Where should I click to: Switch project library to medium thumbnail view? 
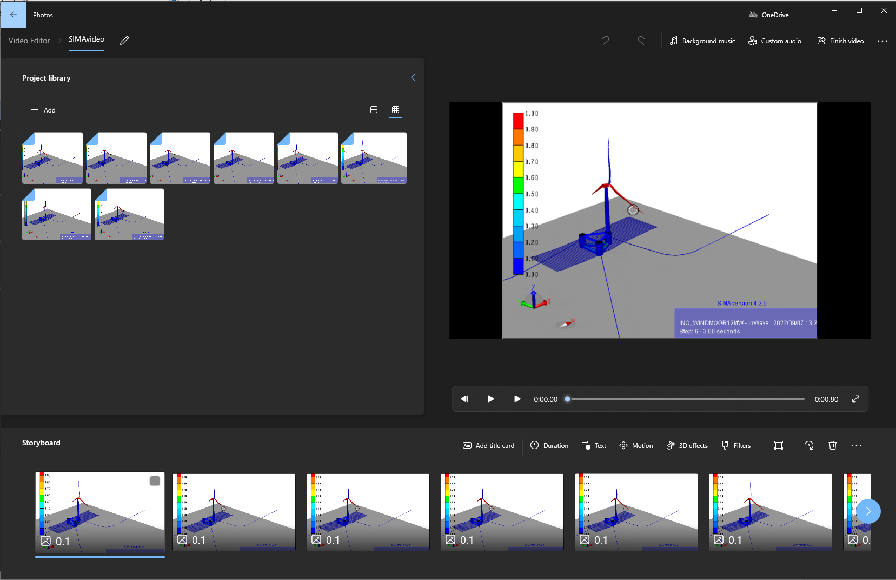tap(373, 109)
